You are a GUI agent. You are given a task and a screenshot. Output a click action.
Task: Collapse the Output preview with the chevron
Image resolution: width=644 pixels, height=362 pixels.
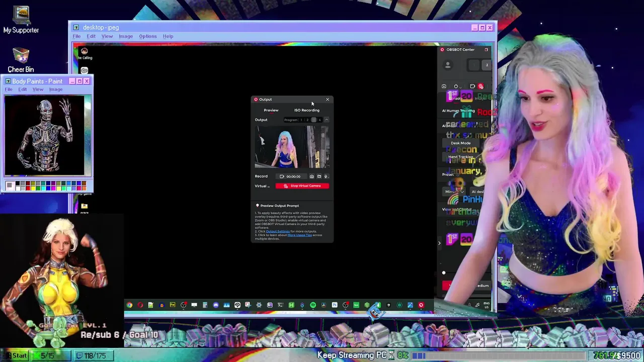(326, 120)
